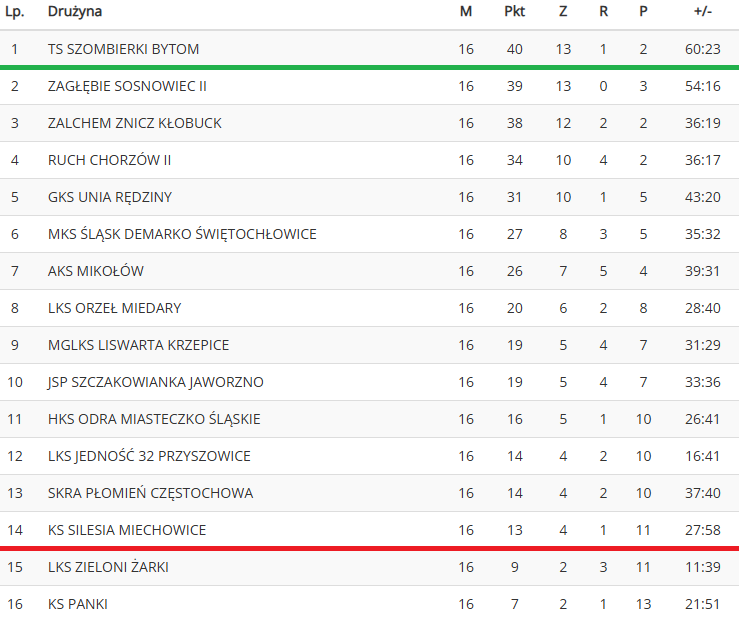Click the M matches column header
The width and height of the screenshot is (739, 621).
pos(466,11)
